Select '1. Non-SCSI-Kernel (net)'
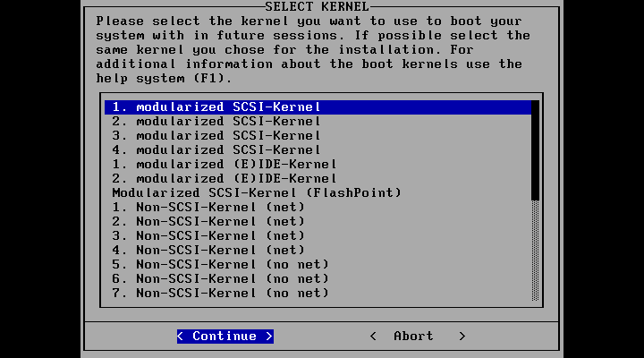Viewport: 644px width, 358px height. [318, 207]
